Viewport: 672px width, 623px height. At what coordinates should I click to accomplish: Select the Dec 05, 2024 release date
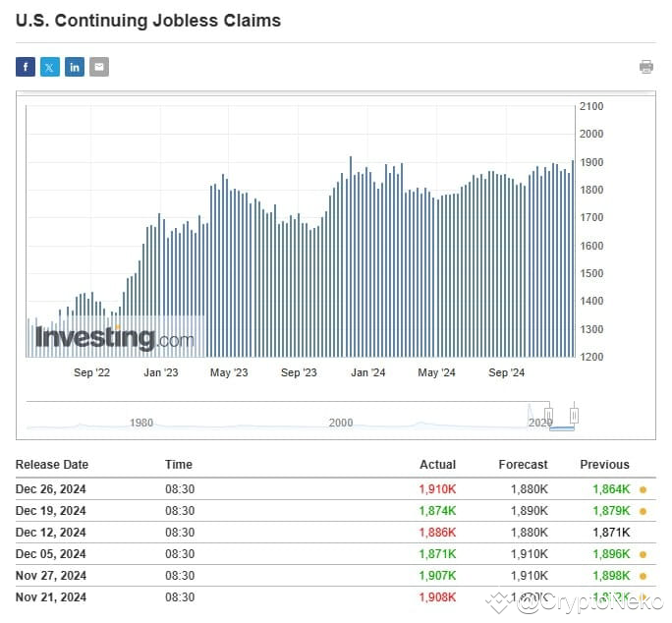pos(50,554)
